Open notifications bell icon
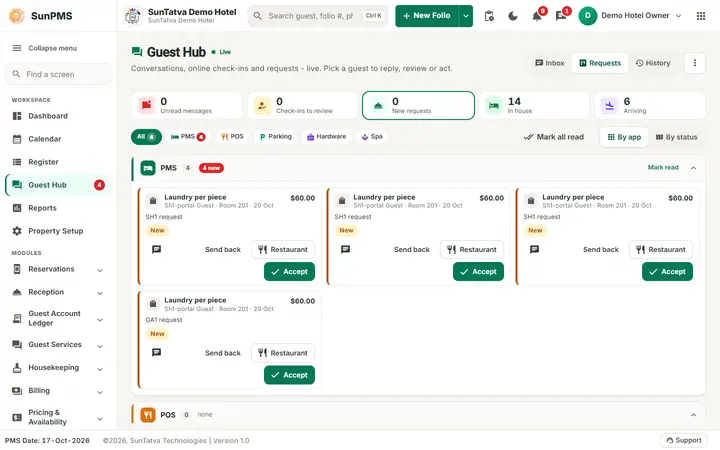 (537, 16)
